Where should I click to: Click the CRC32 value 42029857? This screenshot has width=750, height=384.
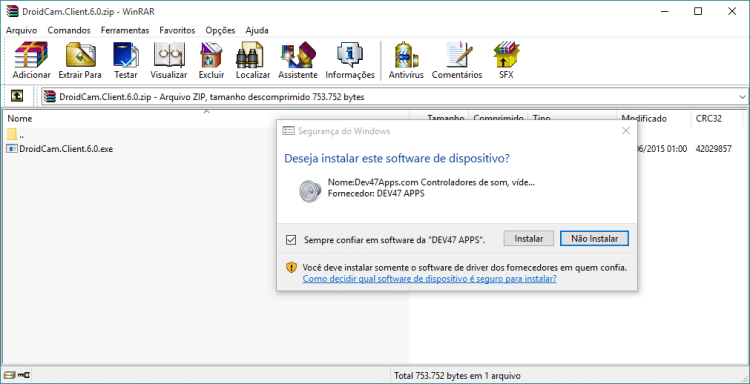(713, 149)
